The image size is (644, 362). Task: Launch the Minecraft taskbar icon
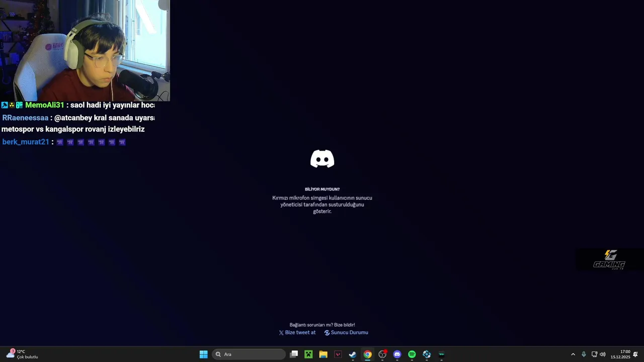(x=308, y=354)
